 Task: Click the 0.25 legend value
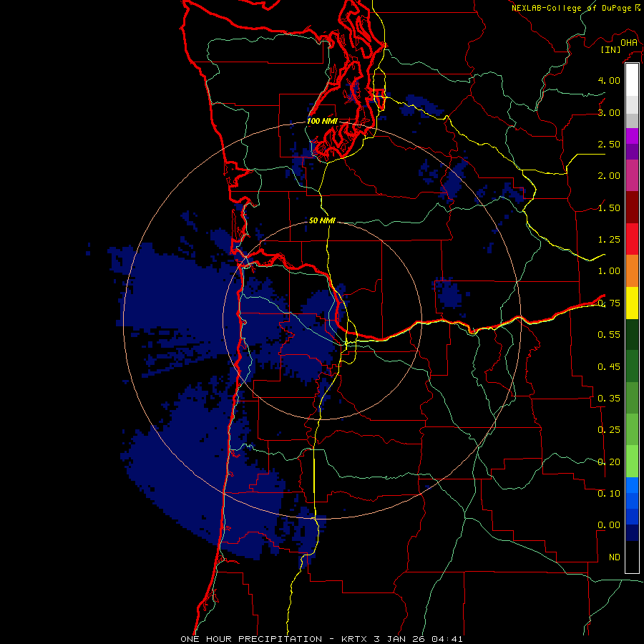[609, 430]
